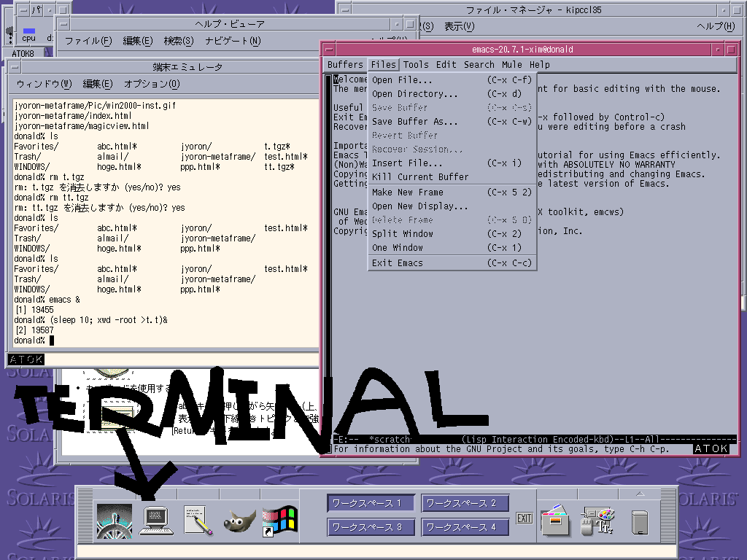Open the 表示(V) menu in the File Manager
Image resolution: width=747 pixels, height=560 pixels.
point(460,26)
